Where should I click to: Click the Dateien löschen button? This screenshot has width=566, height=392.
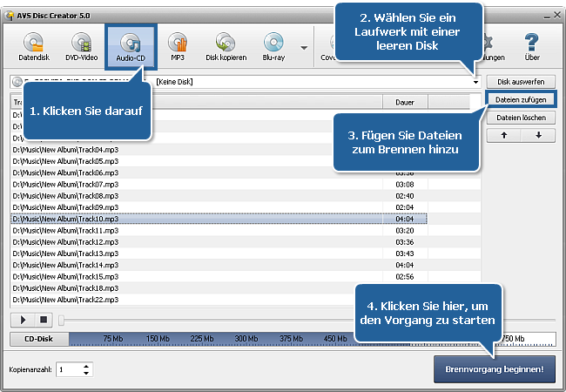521,118
